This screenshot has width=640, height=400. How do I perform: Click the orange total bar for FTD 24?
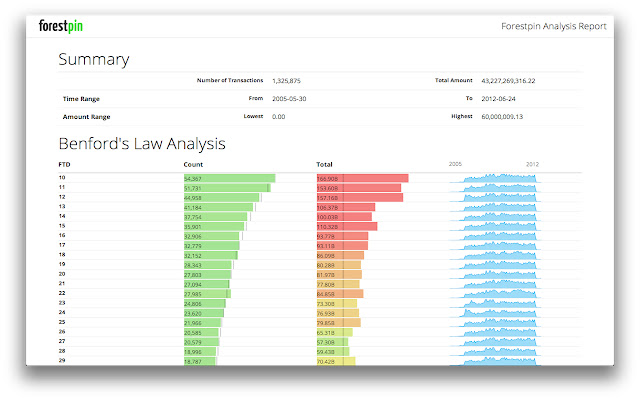tap(338, 313)
